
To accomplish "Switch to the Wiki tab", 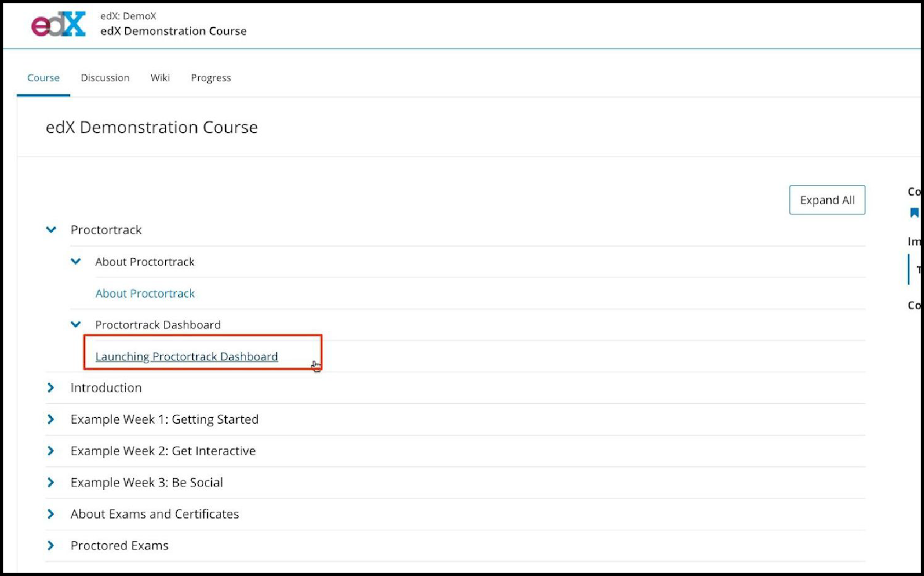I will pyautogui.click(x=160, y=77).
